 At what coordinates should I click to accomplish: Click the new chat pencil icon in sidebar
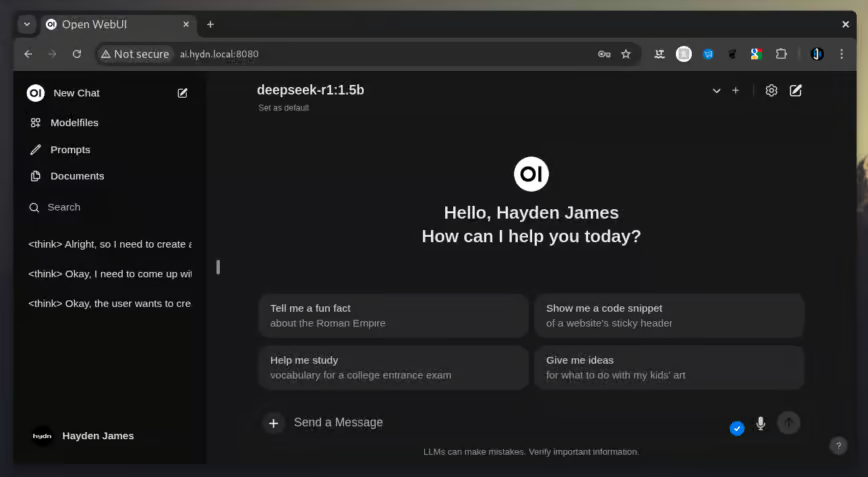tap(182, 93)
